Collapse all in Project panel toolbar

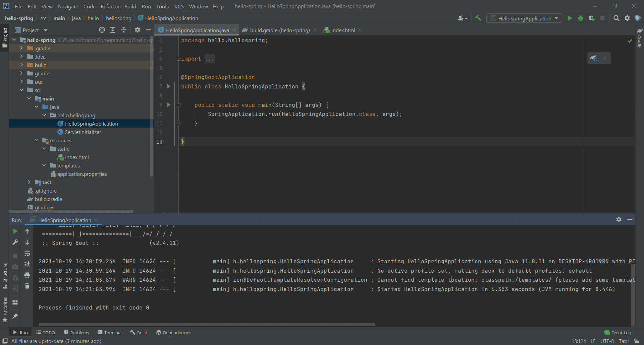coord(124,30)
